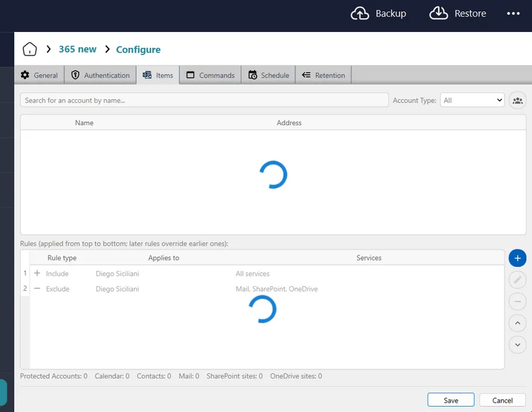Click the shield icon on Authentication tab
Viewport: 532px width, 412px height.
(x=75, y=75)
